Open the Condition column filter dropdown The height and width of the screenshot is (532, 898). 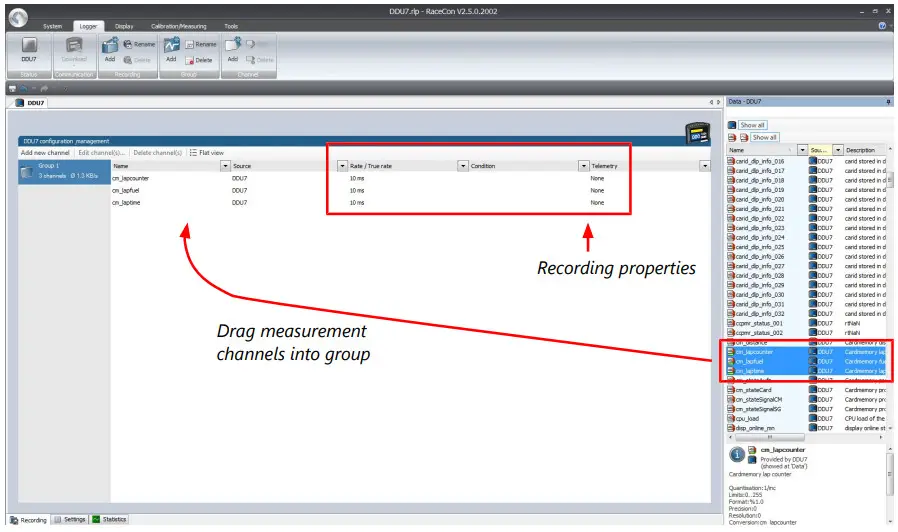tap(584, 166)
